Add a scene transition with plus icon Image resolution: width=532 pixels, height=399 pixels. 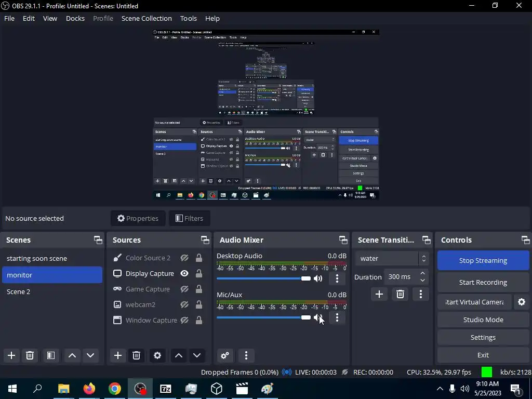379,294
